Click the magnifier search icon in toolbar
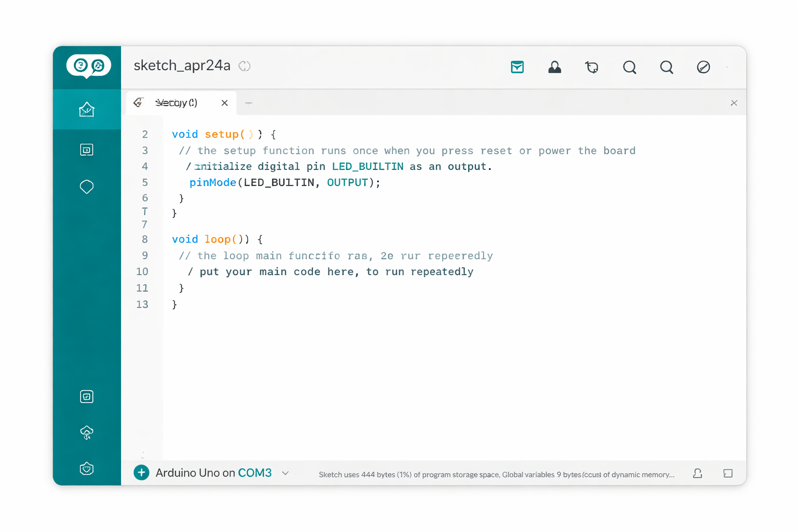Screen dimensions: 798x532 click(x=630, y=67)
